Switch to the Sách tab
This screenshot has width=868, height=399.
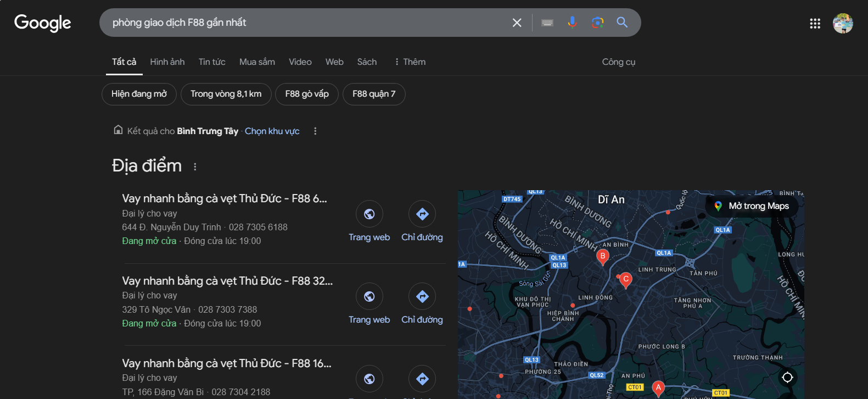(367, 62)
